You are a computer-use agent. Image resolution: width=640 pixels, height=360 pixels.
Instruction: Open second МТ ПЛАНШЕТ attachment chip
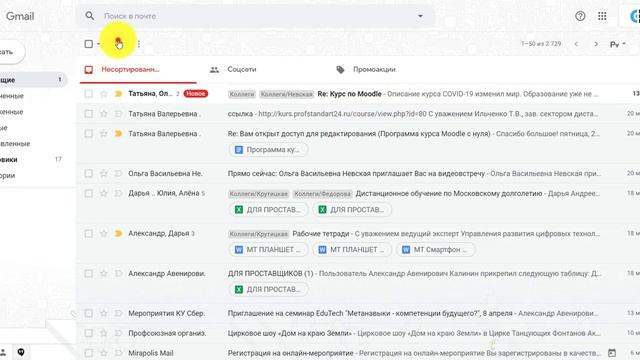click(352, 250)
